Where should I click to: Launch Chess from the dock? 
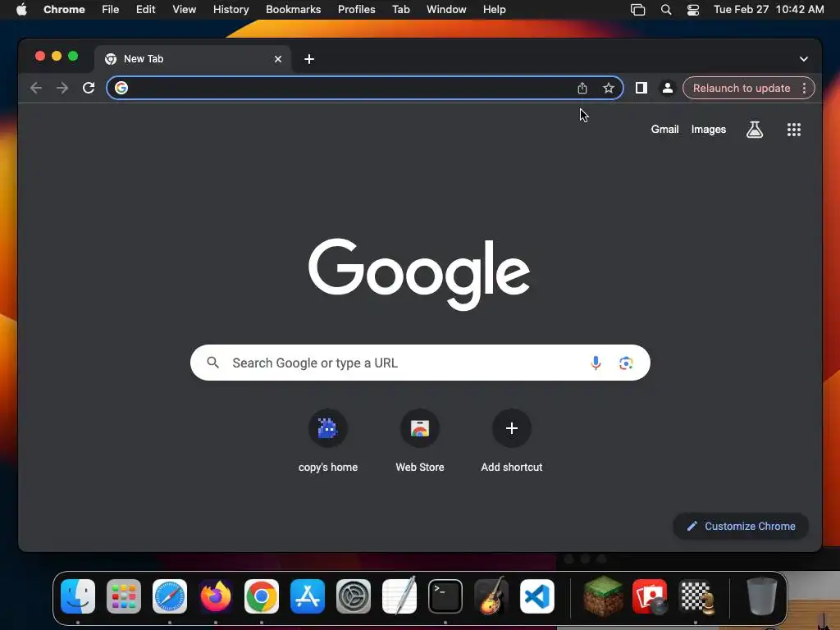[696, 596]
